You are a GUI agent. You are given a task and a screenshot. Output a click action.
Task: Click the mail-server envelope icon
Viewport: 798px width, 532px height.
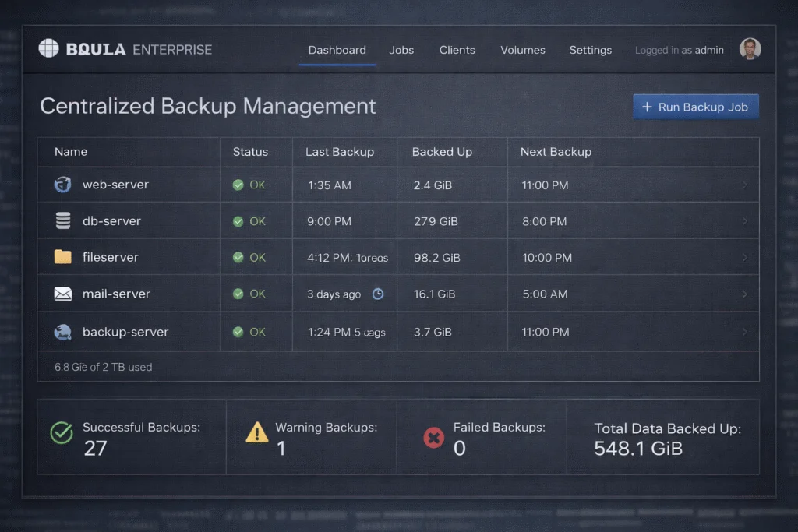[x=62, y=294]
